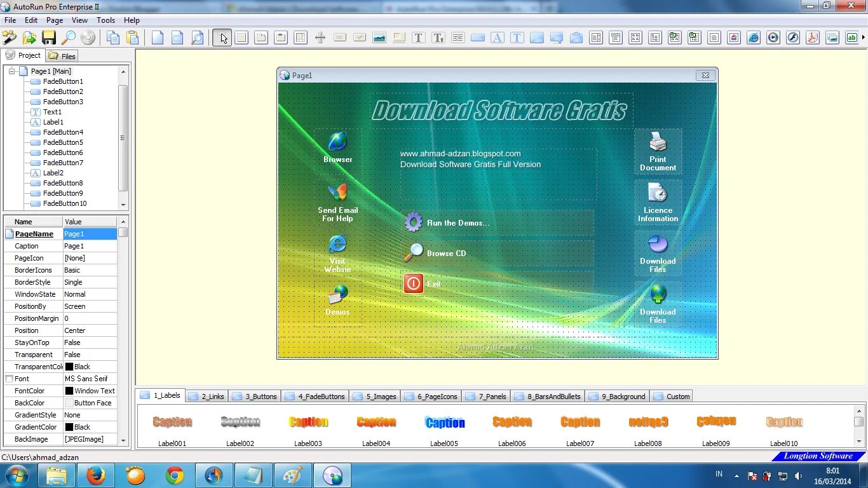Select the 'Print Document' fade button
The height and width of the screenshot is (488, 868).
click(658, 151)
